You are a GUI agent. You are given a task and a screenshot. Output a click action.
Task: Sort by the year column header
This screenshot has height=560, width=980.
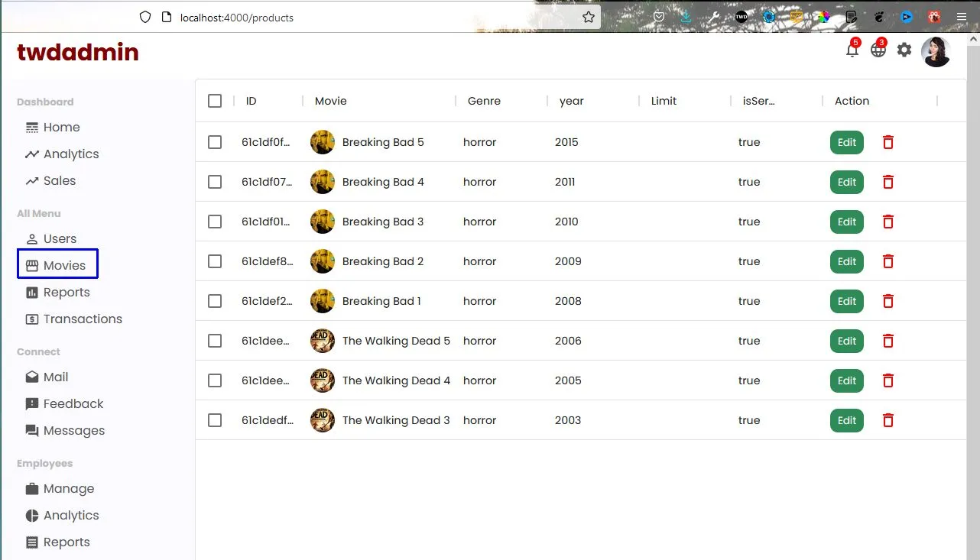572,101
